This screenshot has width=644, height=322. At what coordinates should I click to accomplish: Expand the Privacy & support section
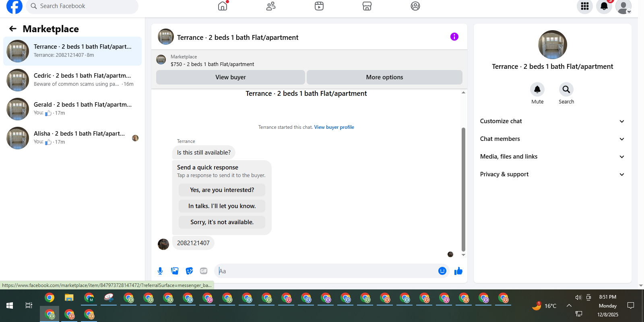[x=552, y=174]
